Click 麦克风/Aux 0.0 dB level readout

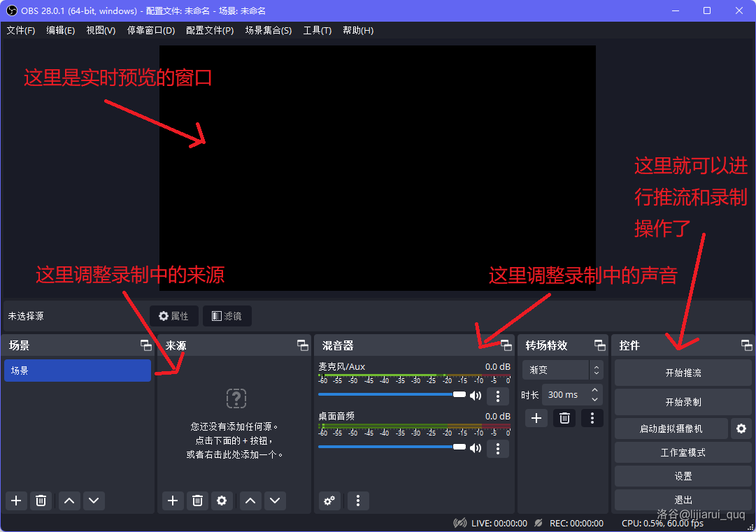point(497,367)
